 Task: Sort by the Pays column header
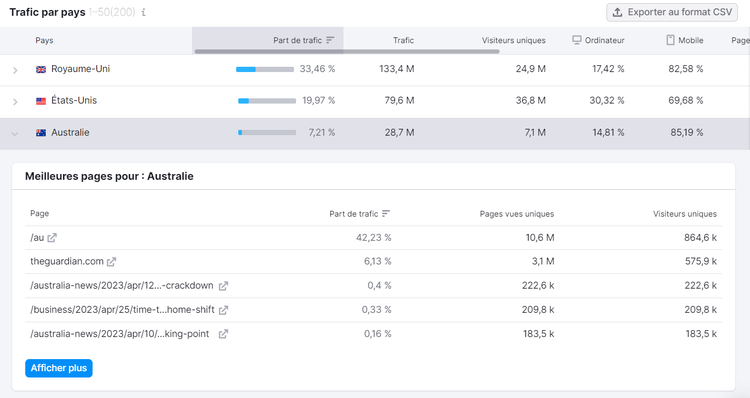44,40
